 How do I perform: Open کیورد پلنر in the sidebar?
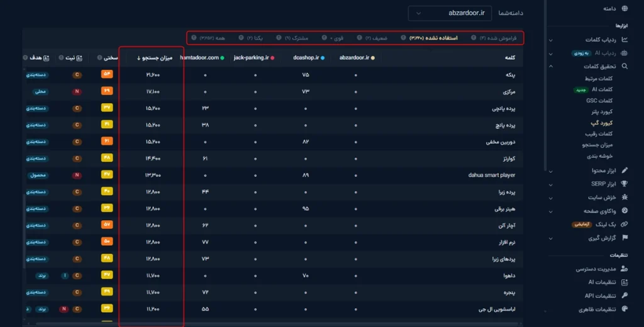tap(602, 111)
